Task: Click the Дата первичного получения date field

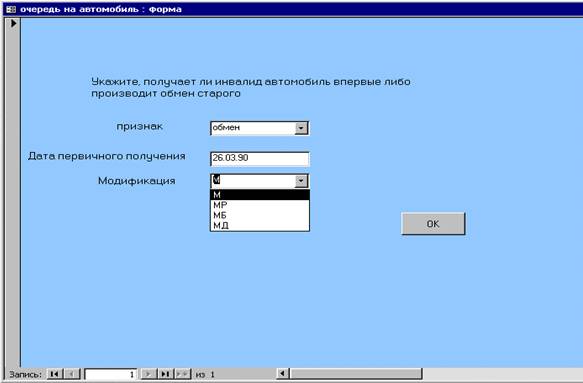Action: click(260, 159)
